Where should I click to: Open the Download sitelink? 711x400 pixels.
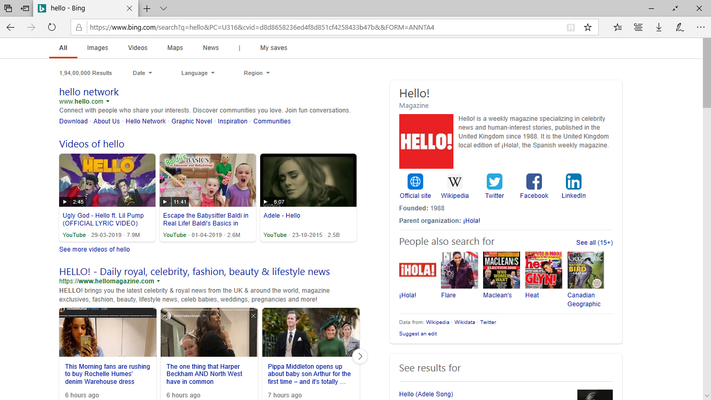tap(73, 121)
